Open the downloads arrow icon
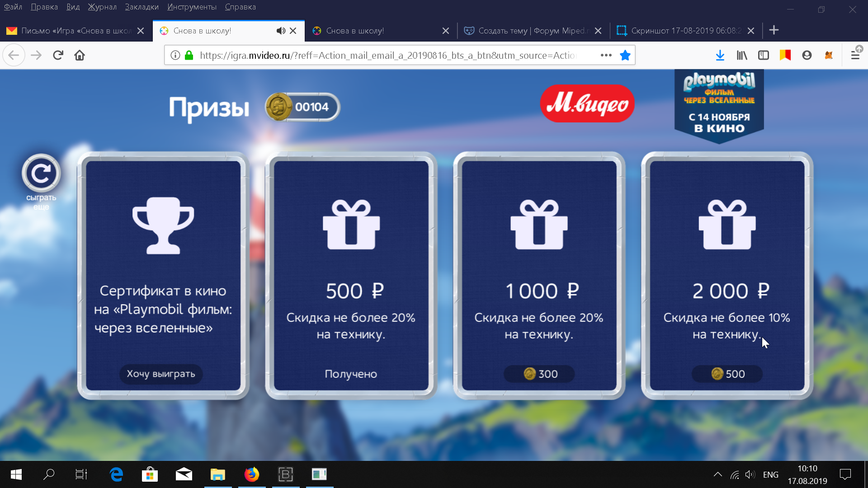The image size is (868, 488). pos(720,55)
